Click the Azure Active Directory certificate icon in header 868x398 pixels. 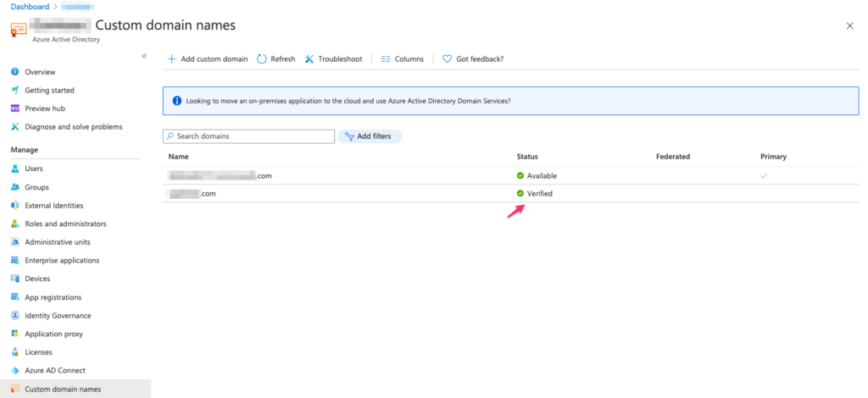19,29
